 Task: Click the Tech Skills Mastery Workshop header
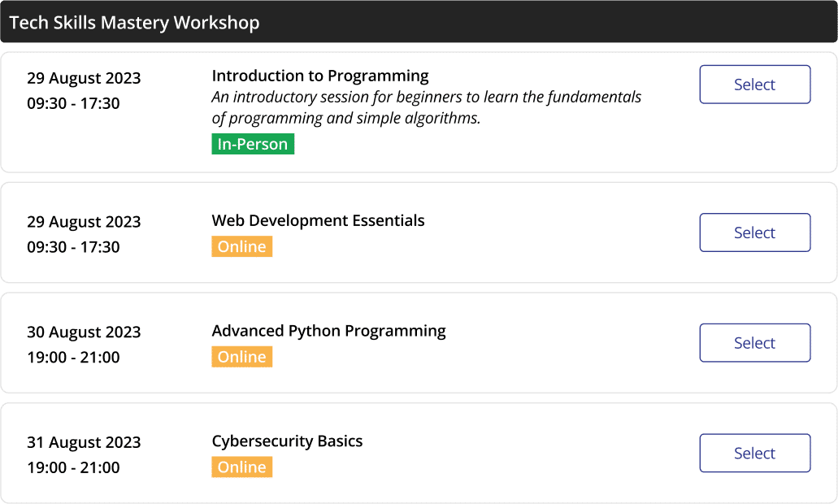point(134,22)
